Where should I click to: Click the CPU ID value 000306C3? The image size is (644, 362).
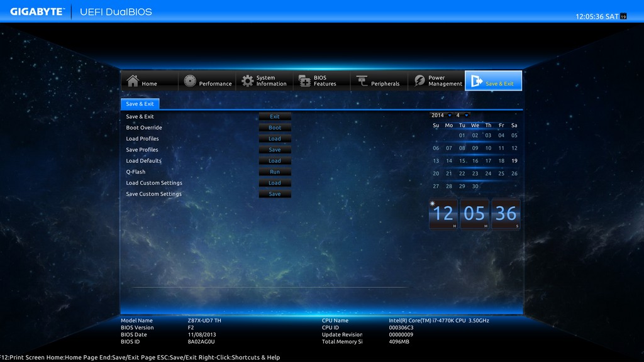pos(401,327)
